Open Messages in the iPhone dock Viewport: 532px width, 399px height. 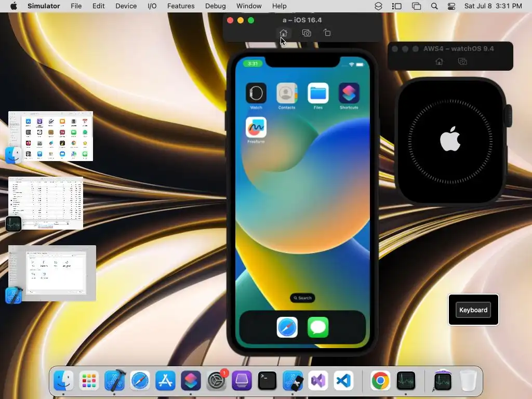(x=318, y=327)
